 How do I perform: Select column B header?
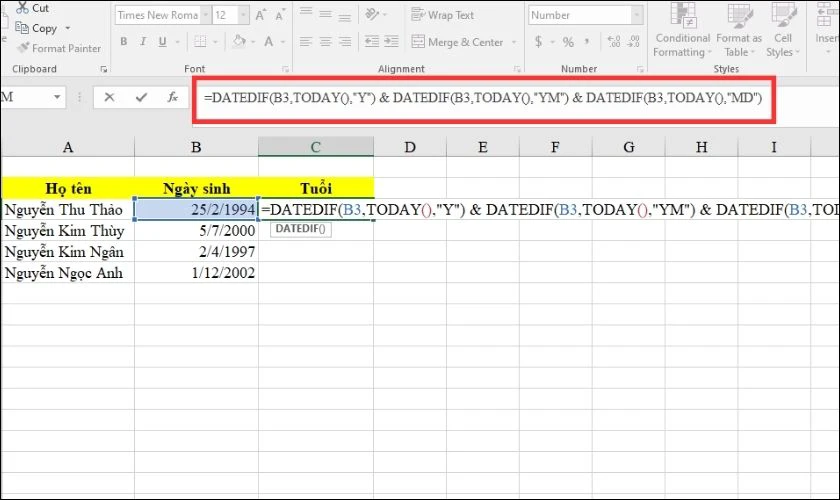pos(196,147)
